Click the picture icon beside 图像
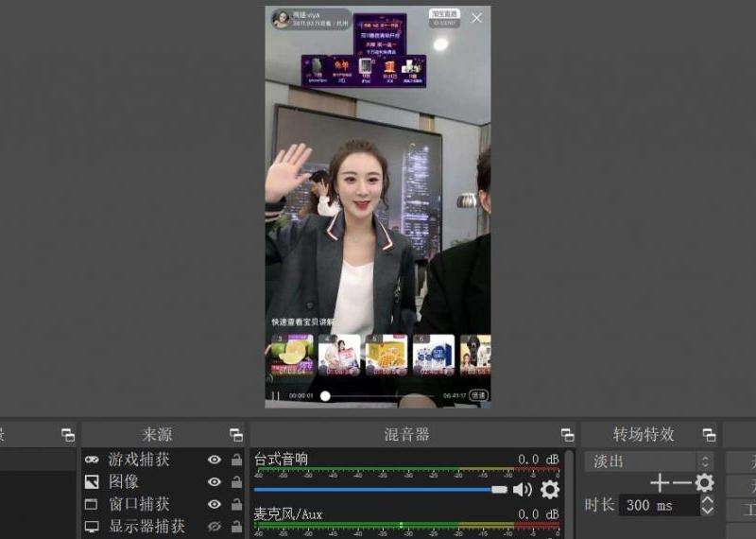Image resolution: width=756 pixels, height=539 pixels. click(x=92, y=481)
